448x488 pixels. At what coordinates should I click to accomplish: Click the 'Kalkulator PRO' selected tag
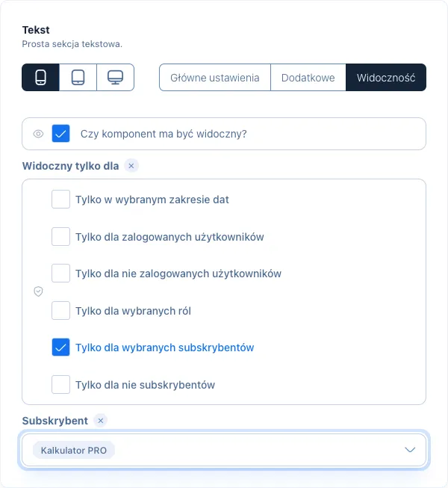pyautogui.click(x=74, y=451)
